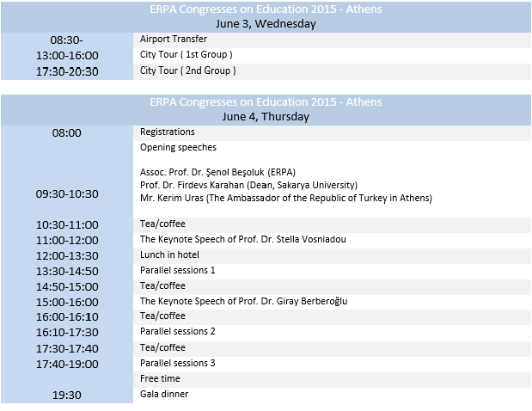This screenshot has height=411, width=532.
Task: Click the 13:00-16:00 time cell
Action: (x=67, y=56)
